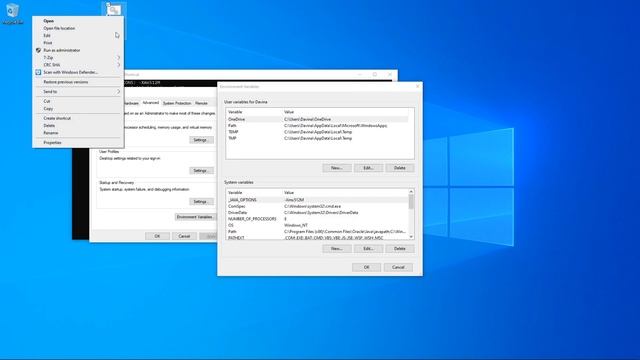Open the User Profiles Settings button

pos(201,171)
